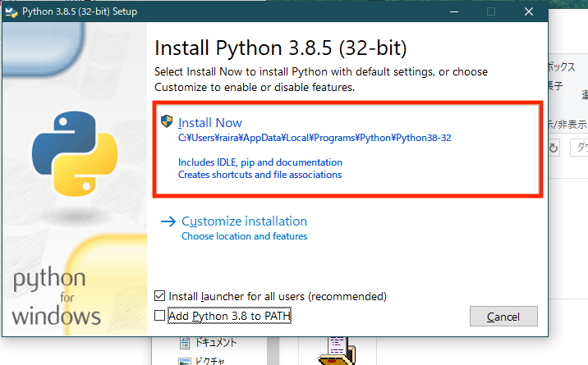Click the refresh icon in the Explorer window

(554, 148)
